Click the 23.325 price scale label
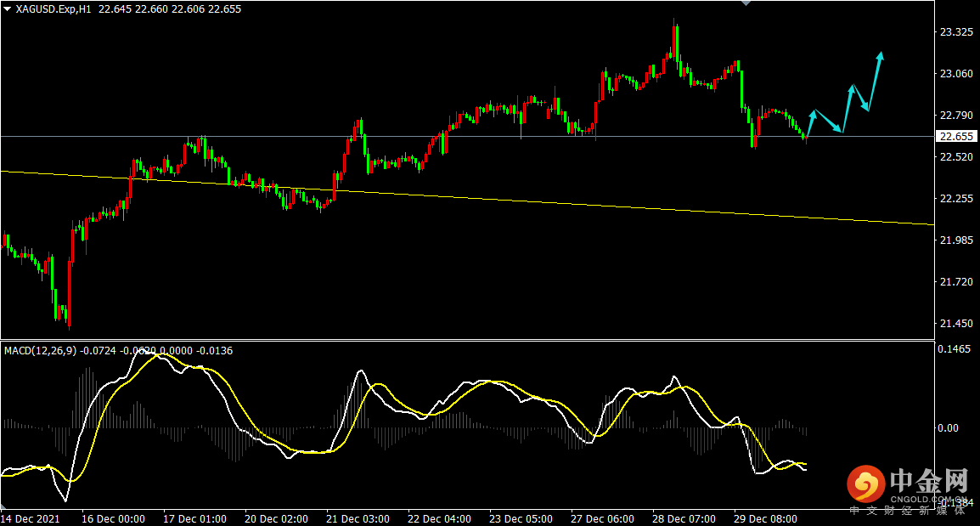The image size is (980, 526). pos(957,32)
